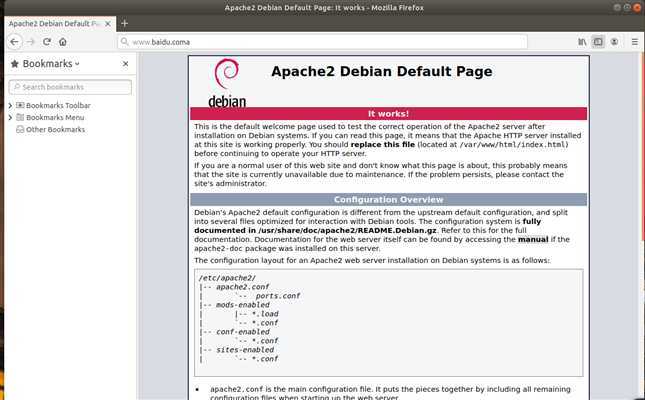Open the hamburger application menu
Image resolution: width=645 pixels, height=400 pixels.
click(x=635, y=42)
